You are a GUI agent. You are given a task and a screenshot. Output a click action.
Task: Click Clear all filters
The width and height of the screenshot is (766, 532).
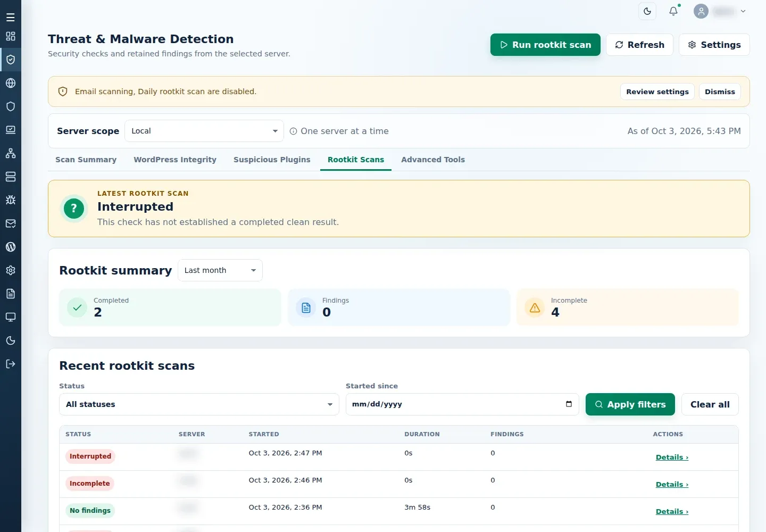click(710, 404)
